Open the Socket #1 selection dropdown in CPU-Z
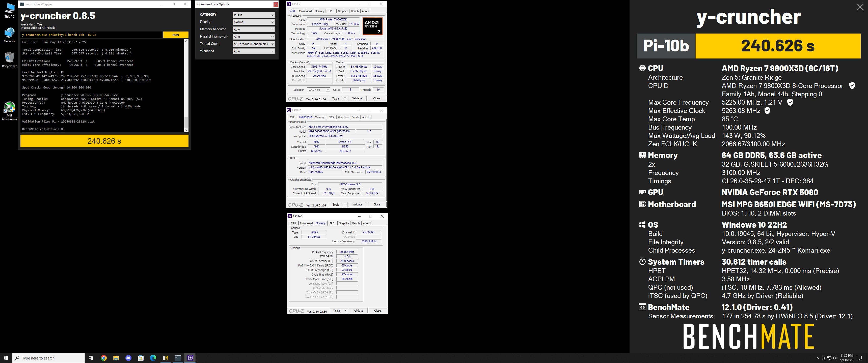Image resolution: width=868 pixels, height=363 pixels. 318,90
